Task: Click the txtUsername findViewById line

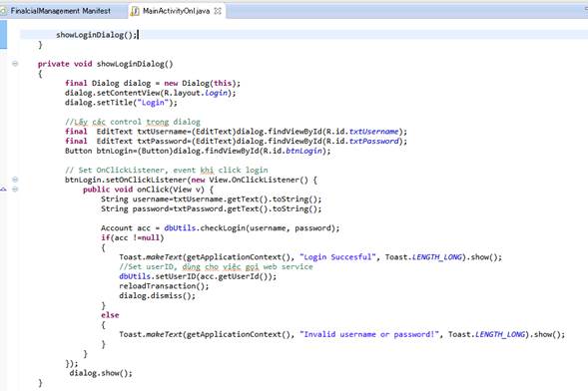Action: tap(236, 132)
